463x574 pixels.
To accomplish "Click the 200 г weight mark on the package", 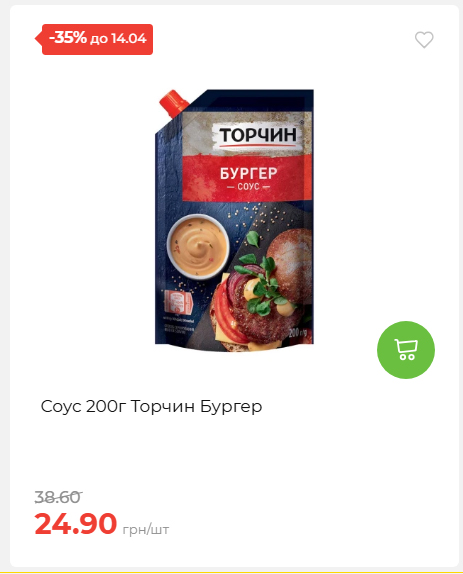I will click(298, 332).
